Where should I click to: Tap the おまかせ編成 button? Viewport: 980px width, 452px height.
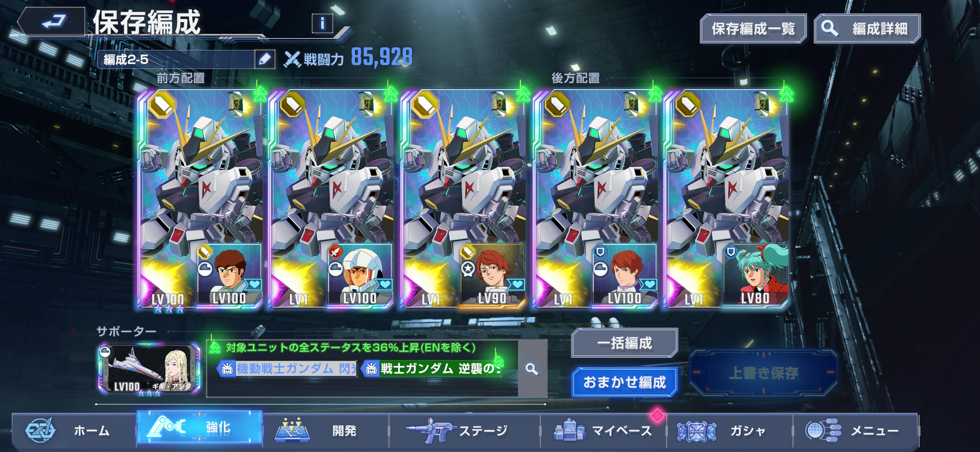click(624, 382)
